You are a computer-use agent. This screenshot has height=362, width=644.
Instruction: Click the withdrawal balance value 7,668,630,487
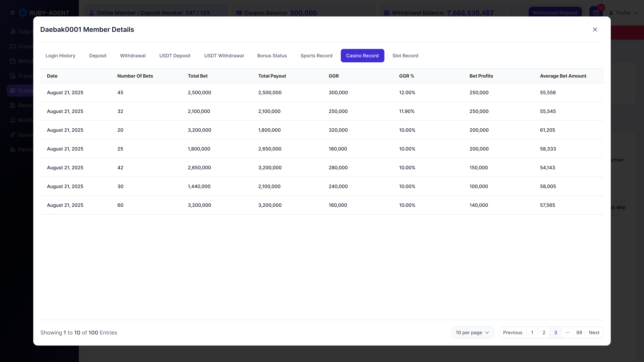[470, 13]
